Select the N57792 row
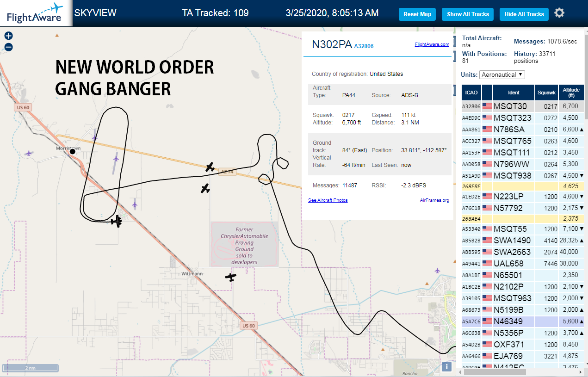This screenshot has height=377, width=588. click(x=523, y=208)
